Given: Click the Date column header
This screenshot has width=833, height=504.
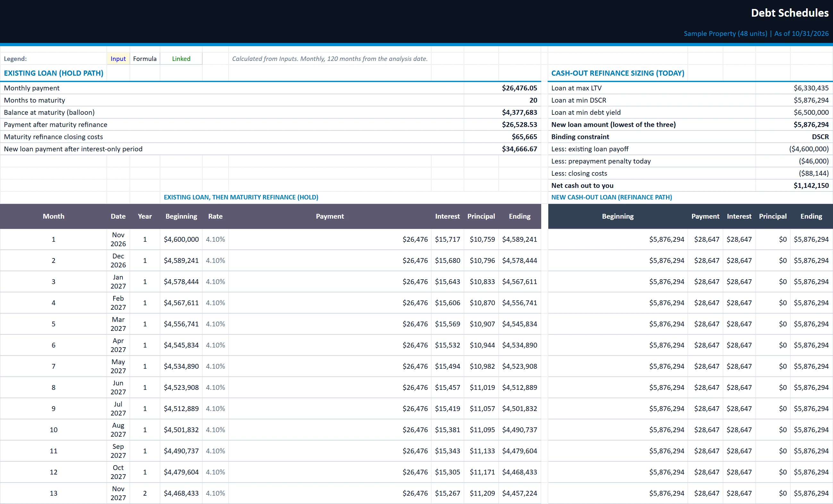Looking at the screenshot, I should coord(118,216).
